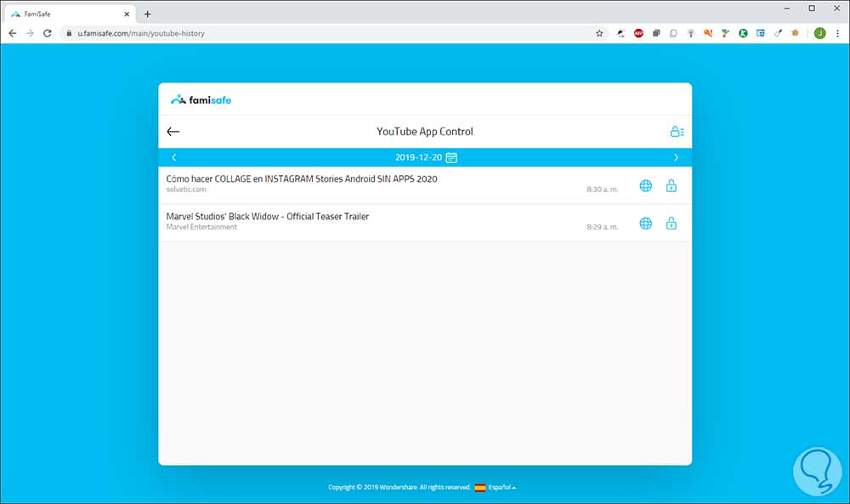Select Cómo hacer COLLAGE en INSTAGRAM video title
Screen dimensions: 850x504
click(302, 178)
